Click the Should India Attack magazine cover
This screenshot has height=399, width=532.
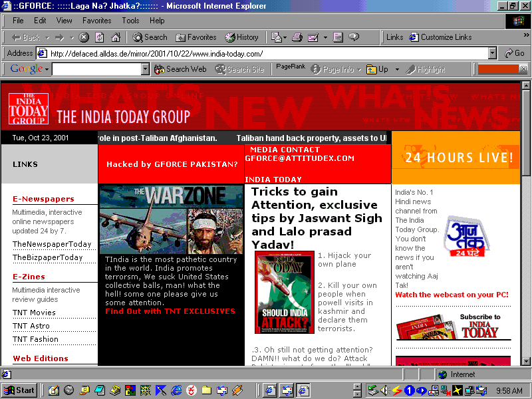pyautogui.click(x=285, y=293)
